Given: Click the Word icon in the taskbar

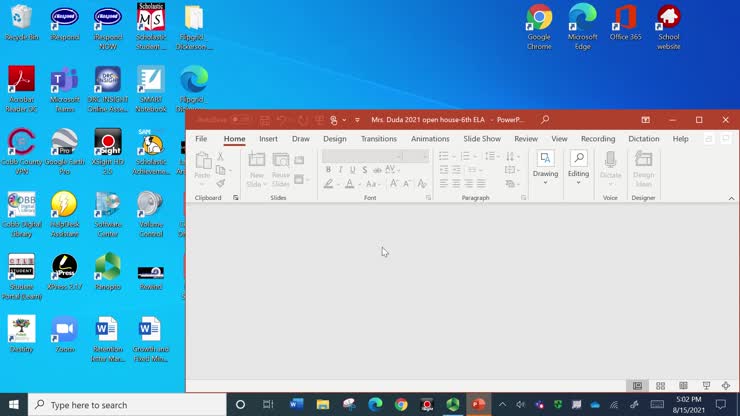Looking at the screenshot, I should click(296, 405).
